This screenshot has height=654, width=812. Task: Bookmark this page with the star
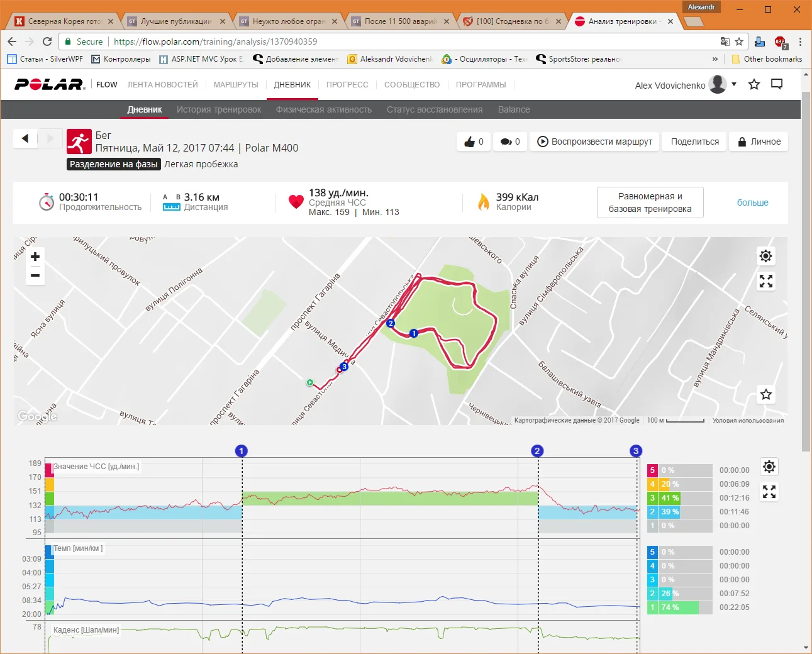(x=739, y=42)
